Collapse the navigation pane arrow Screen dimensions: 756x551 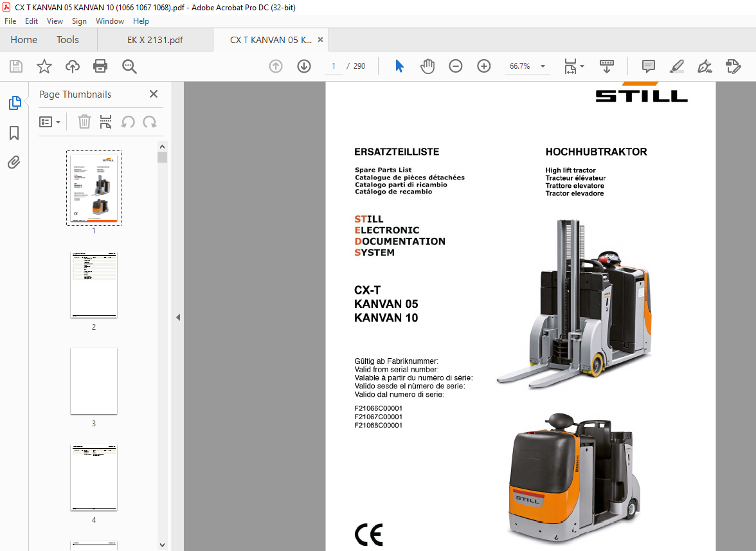pos(178,317)
